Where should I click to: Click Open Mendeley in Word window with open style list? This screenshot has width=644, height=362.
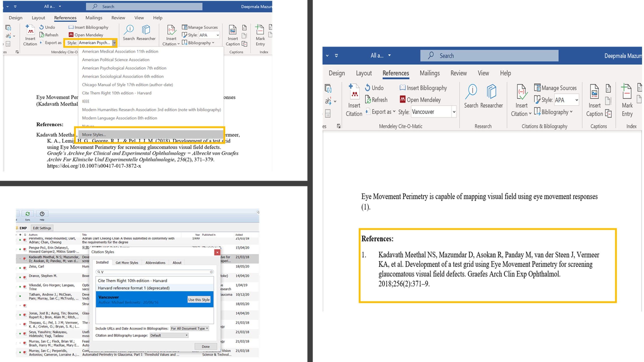pos(86,35)
